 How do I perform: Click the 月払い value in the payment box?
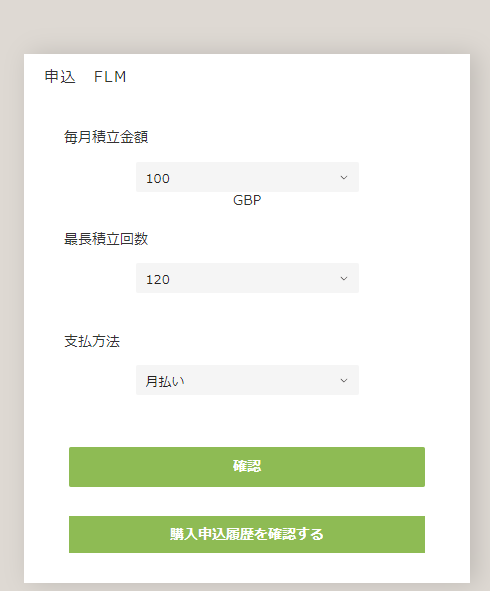click(x=165, y=381)
